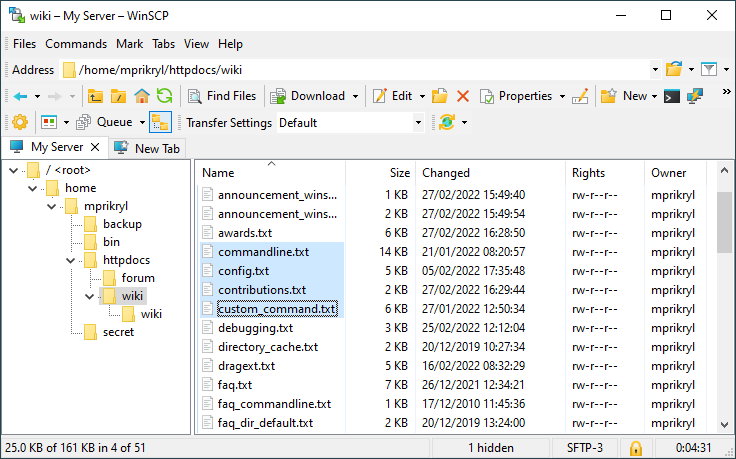Open the Transfer Settings dropdown

tap(418, 123)
